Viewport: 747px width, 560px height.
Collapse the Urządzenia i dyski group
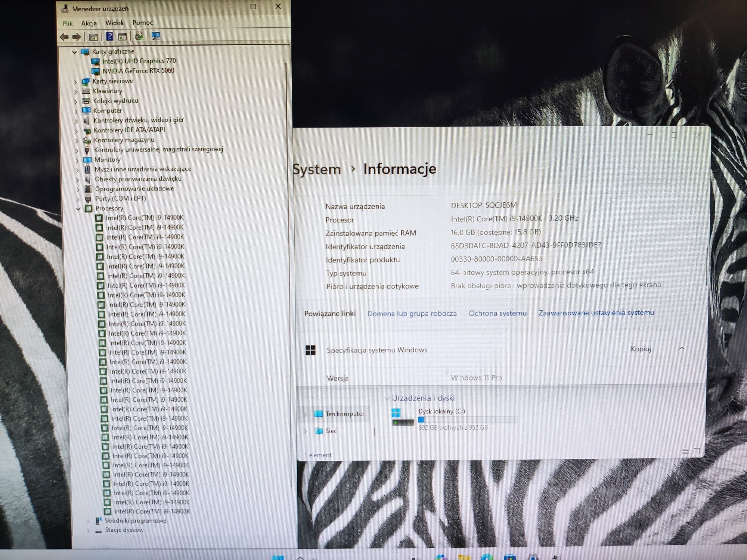387,398
